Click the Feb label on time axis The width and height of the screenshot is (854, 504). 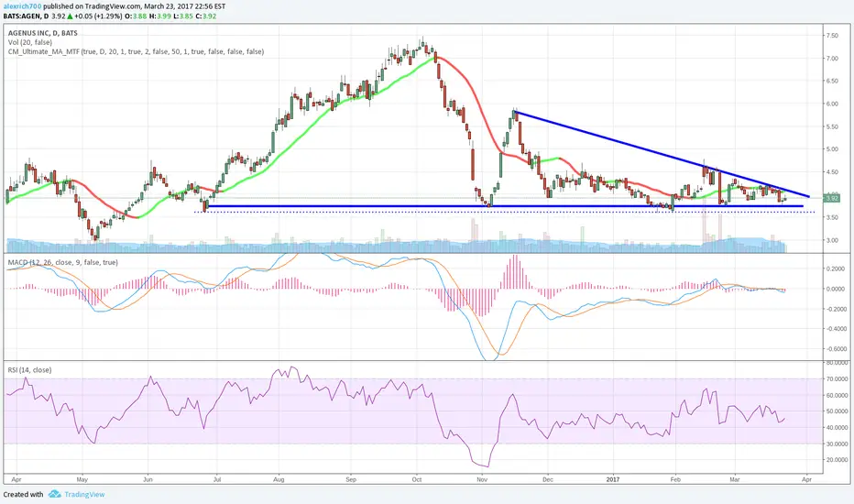(x=675, y=479)
